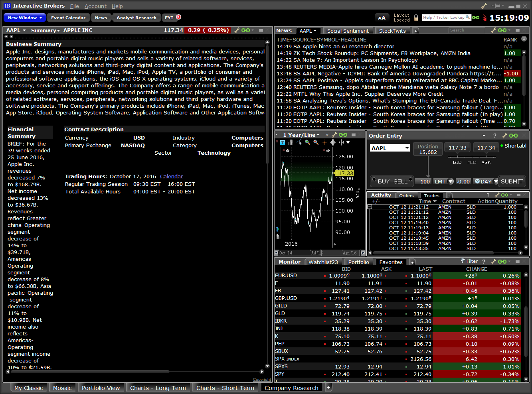Open the 1 Year/Line chart timeframe dropdown
Image resolution: width=532 pixels, height=394 pixels.
[300, 135]
